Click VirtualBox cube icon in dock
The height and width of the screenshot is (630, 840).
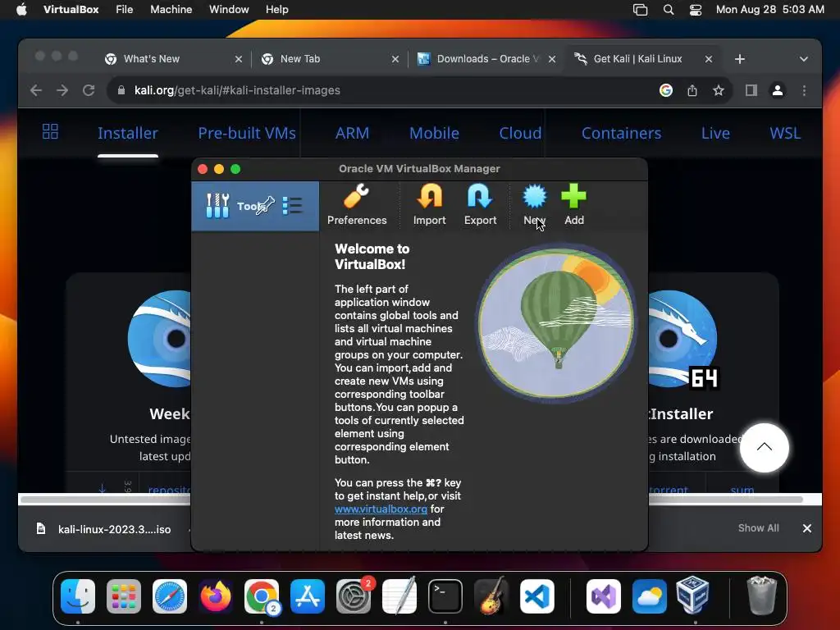tap(692, 596)
